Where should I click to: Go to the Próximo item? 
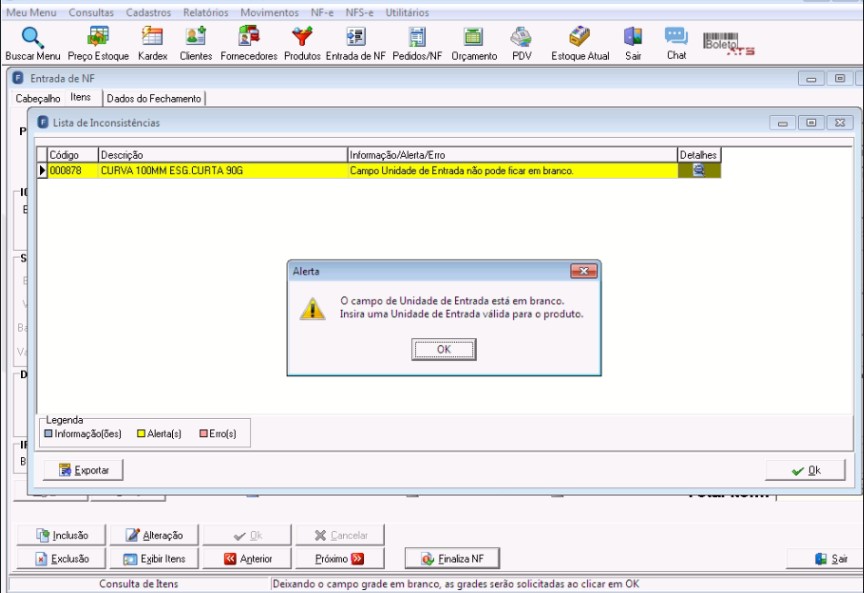[x=339, y=559]
